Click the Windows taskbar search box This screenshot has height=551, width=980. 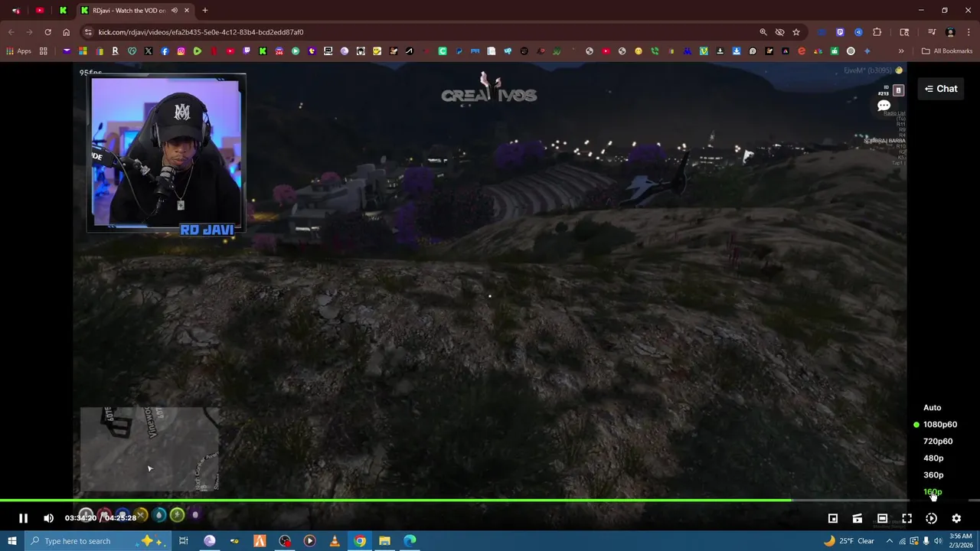click(99, 541)
